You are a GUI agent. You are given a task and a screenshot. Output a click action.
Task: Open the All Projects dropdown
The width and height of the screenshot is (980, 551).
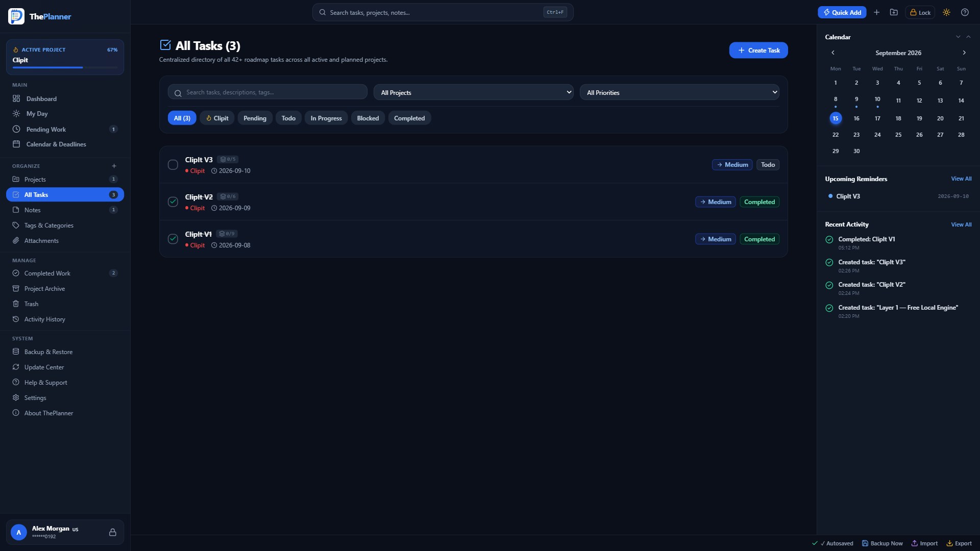tap(474, 92)
